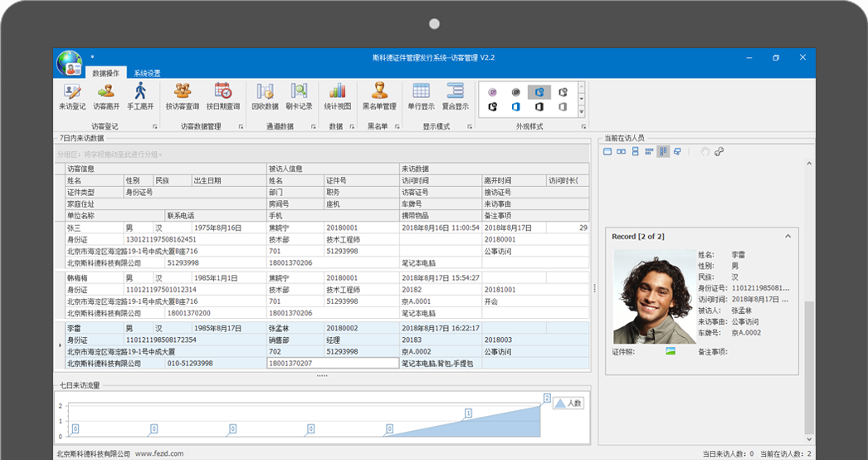The height and width of the screenshot is (460, 868).
Task: Select the 韩梅梅 visitor row name cell
Action: point(94,278)
